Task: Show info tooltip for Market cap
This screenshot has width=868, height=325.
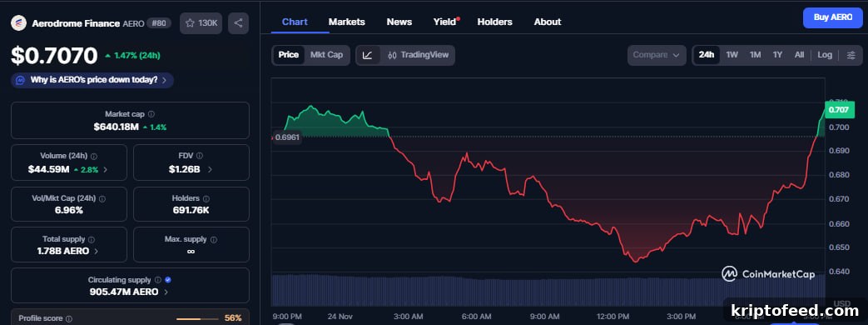Action: coord(151,114)
